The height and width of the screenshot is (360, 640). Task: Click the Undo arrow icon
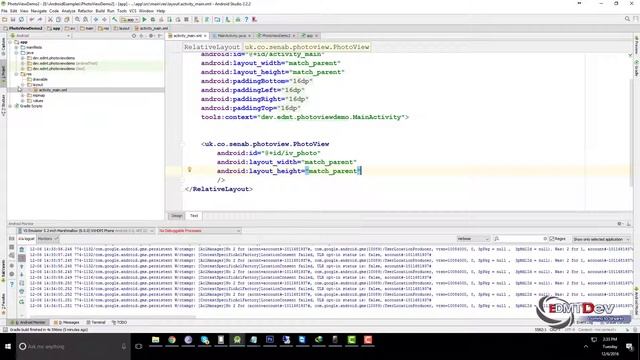click(31, 19)
